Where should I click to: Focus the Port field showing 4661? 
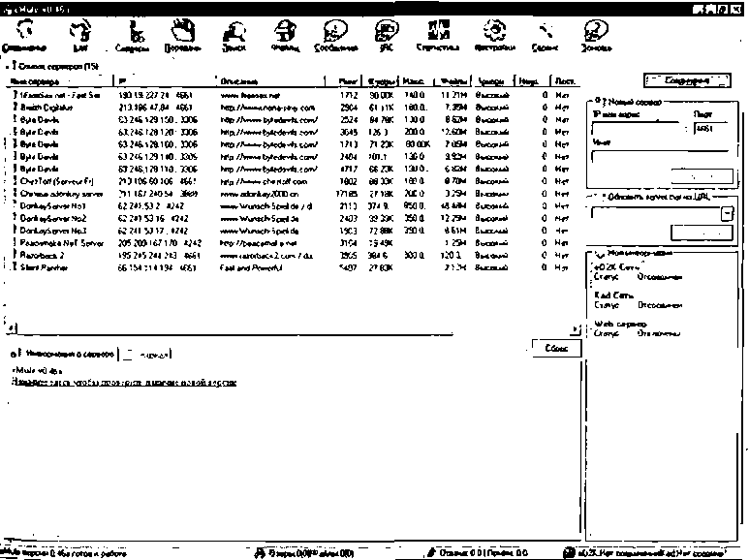[x=711, y=129]
